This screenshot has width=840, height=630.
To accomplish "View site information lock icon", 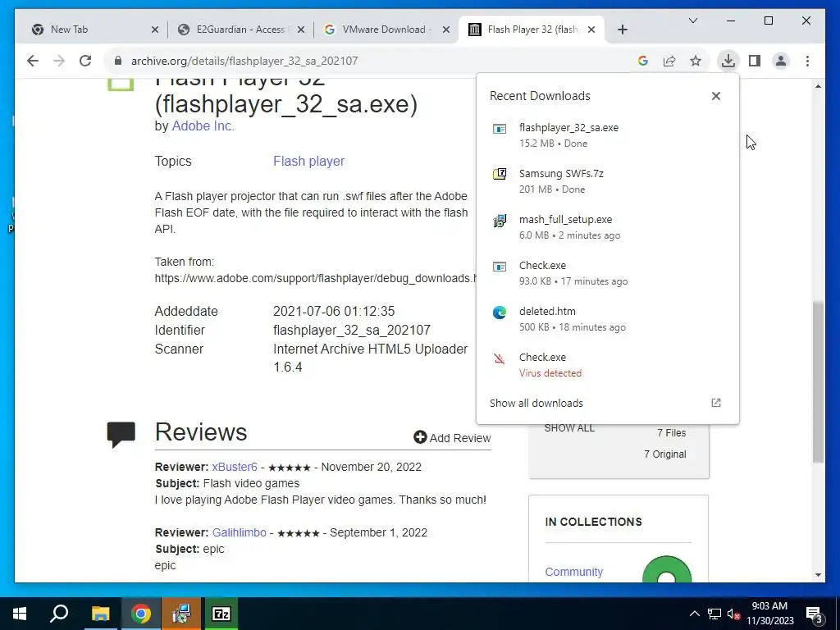I will 118,61.
